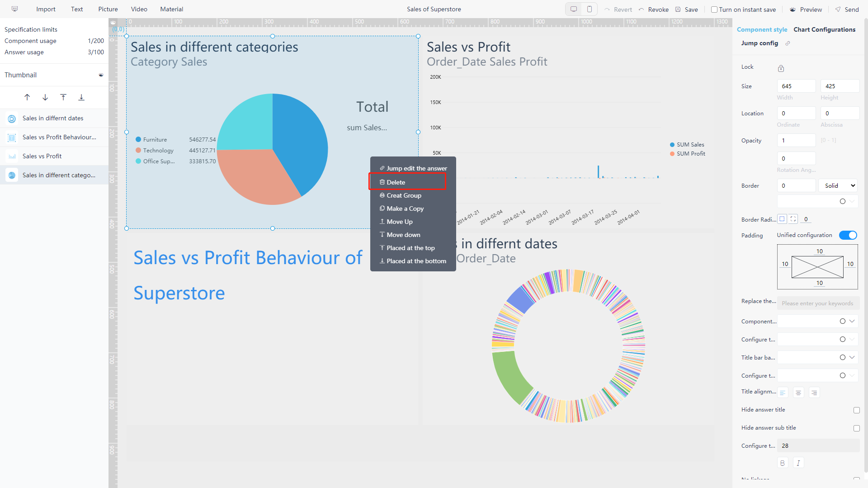Move layer up with up-arrow icon
Image resolution: width=868 pixels, height=488 pixels.
27,97
